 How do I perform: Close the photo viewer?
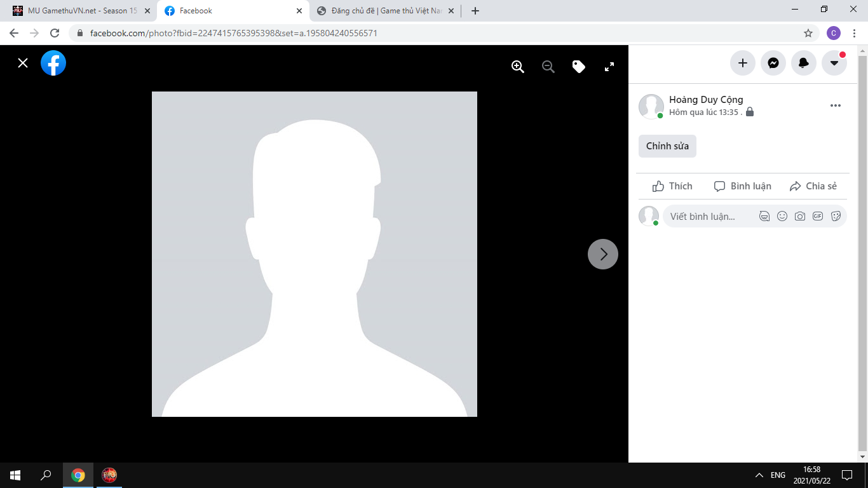[x=23, y=63]
